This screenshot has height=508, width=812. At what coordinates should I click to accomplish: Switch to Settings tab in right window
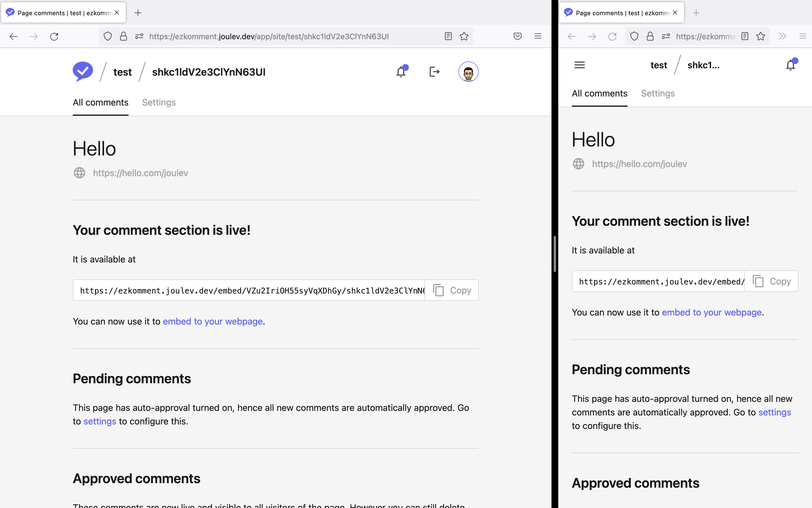pyautogui.click(x=658, y=93)
